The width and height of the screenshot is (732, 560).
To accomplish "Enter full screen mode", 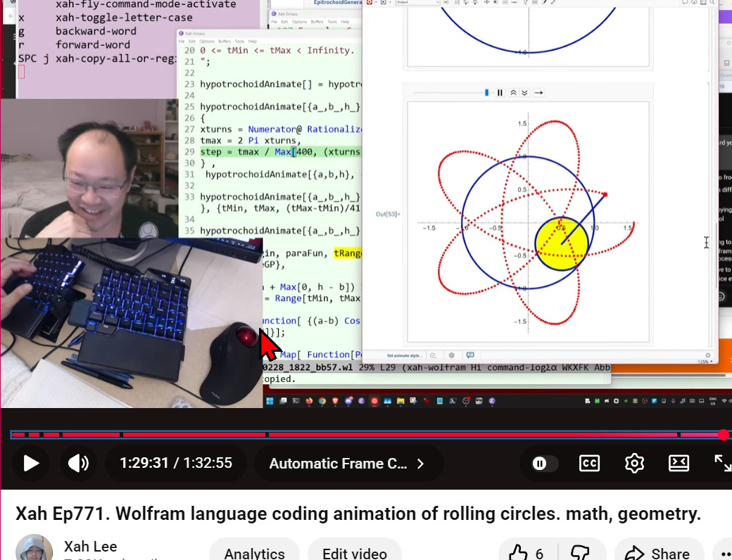I will pyautogui.click(x=722, y=463).
